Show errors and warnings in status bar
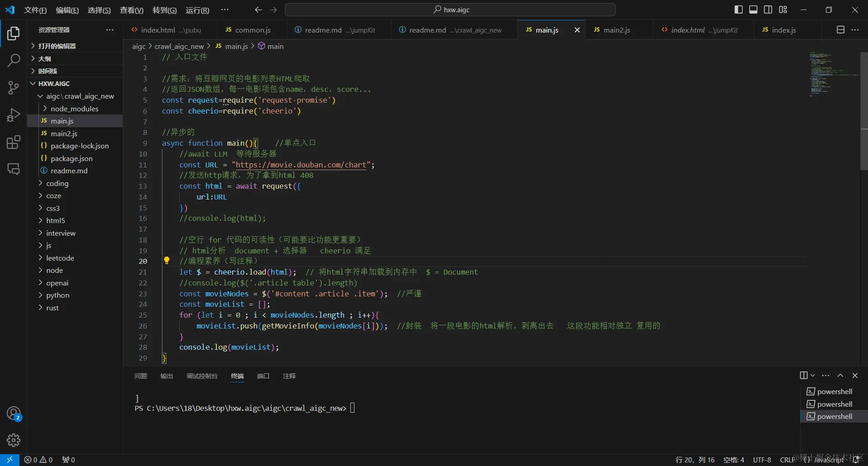This screenshot has width=868, height=466. [38, 460]
